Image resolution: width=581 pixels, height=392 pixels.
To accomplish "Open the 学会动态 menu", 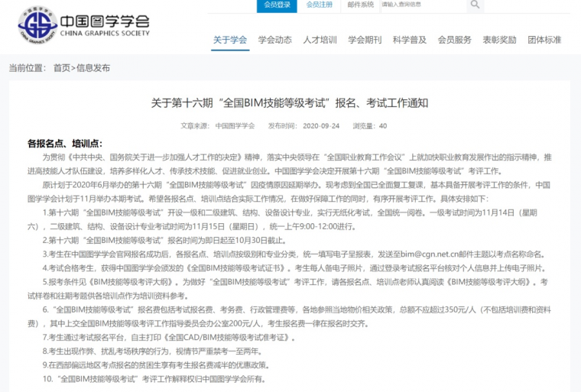I will point(274,40).
